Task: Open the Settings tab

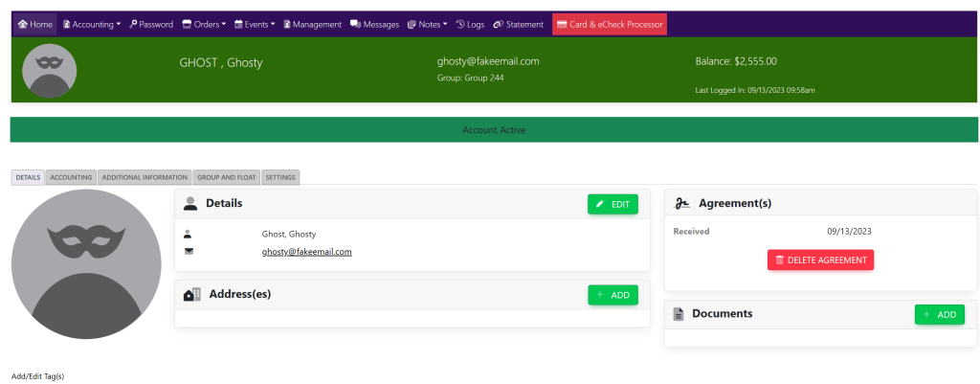Action: [280, 177]
